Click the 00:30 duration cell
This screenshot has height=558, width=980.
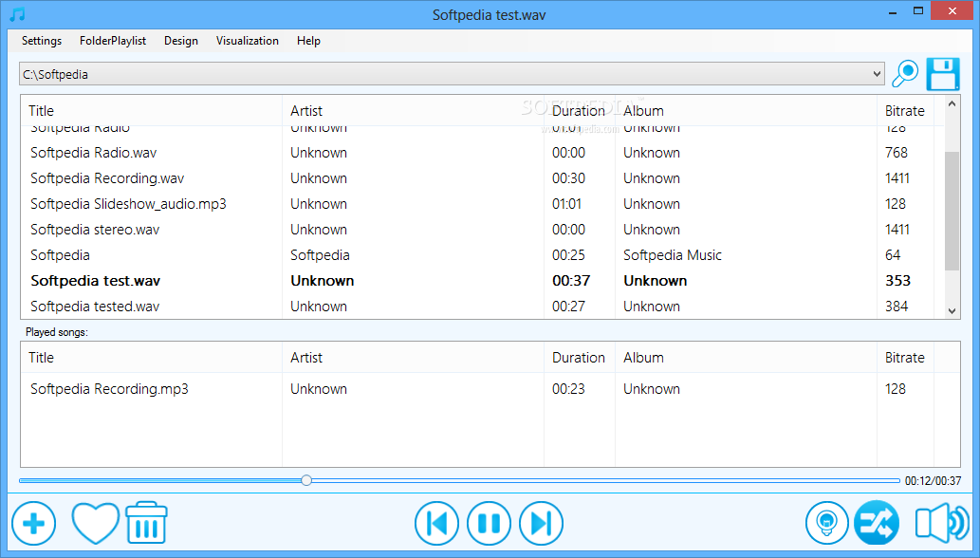(x=569, y=178)
